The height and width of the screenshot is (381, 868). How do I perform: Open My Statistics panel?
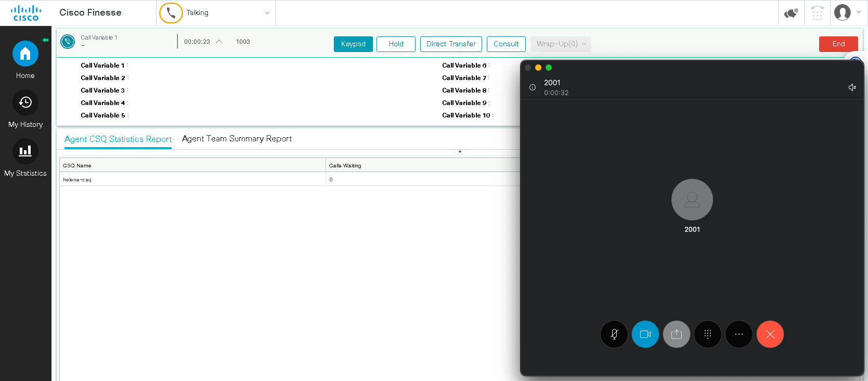(x=25, y=152)
